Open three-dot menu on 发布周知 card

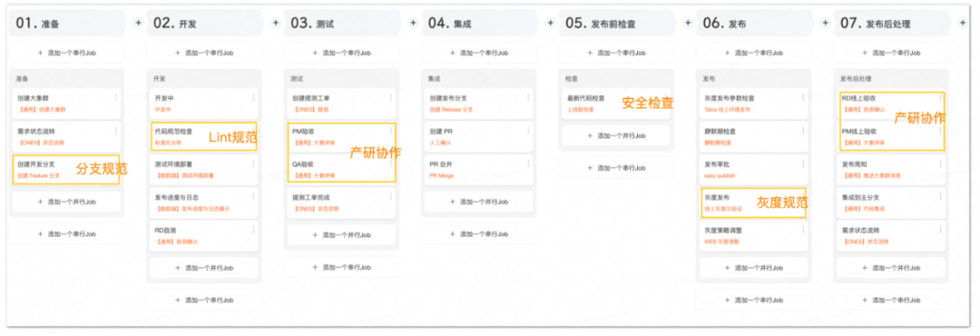tap(940, 164)
